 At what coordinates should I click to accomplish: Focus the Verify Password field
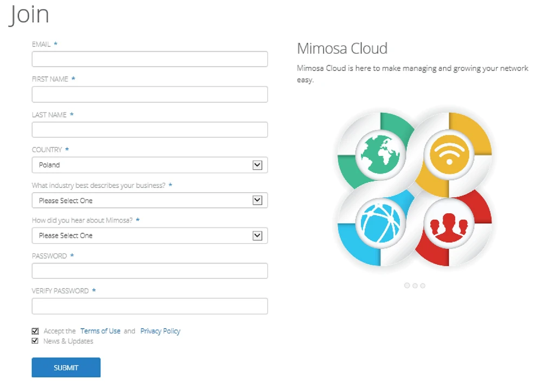click(150, 306)
